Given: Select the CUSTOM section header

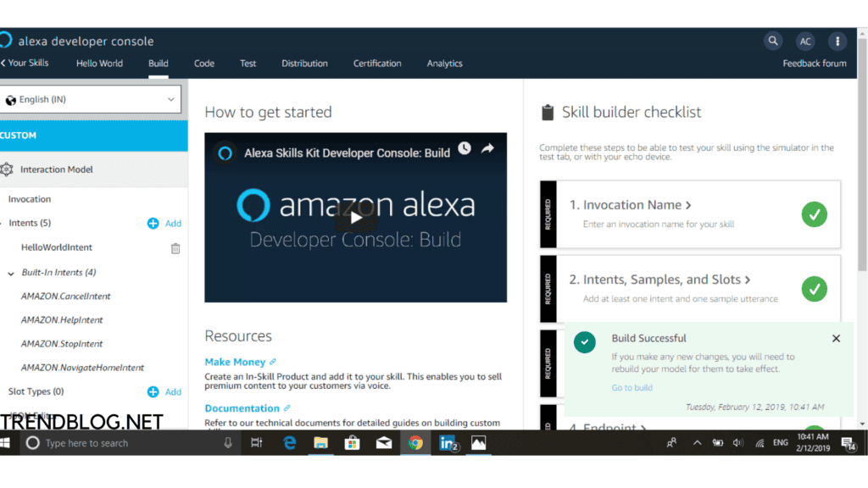Looking at the screenshot, I should pos(93,136).
